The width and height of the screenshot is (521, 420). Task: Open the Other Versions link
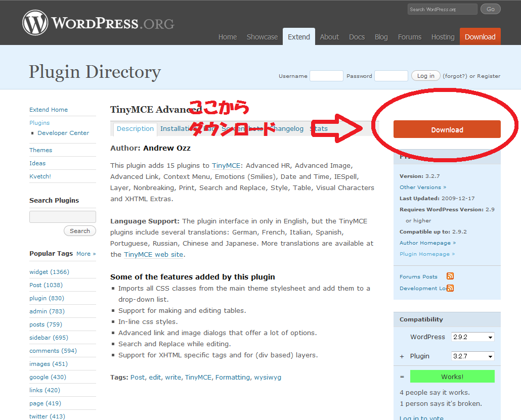coord(423,188)
